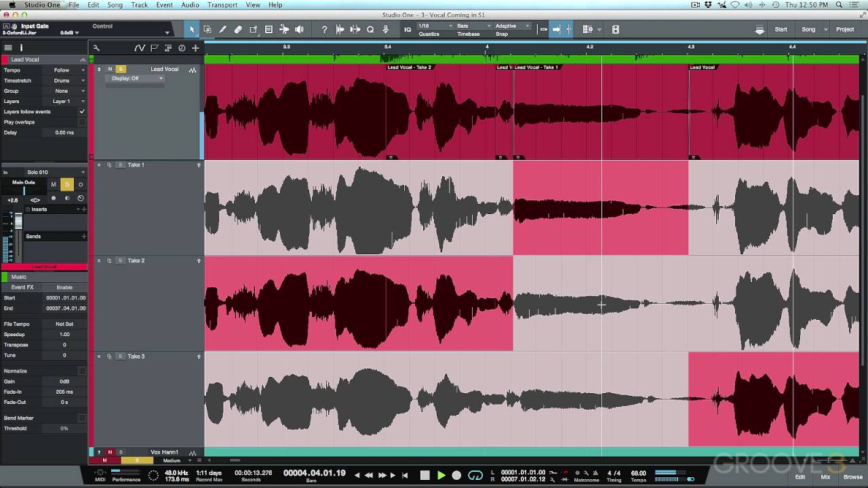Select the Arrow tool in the toolbar
Image resolution: width=868 pixels, height=488 pixels.
point(193,29)
